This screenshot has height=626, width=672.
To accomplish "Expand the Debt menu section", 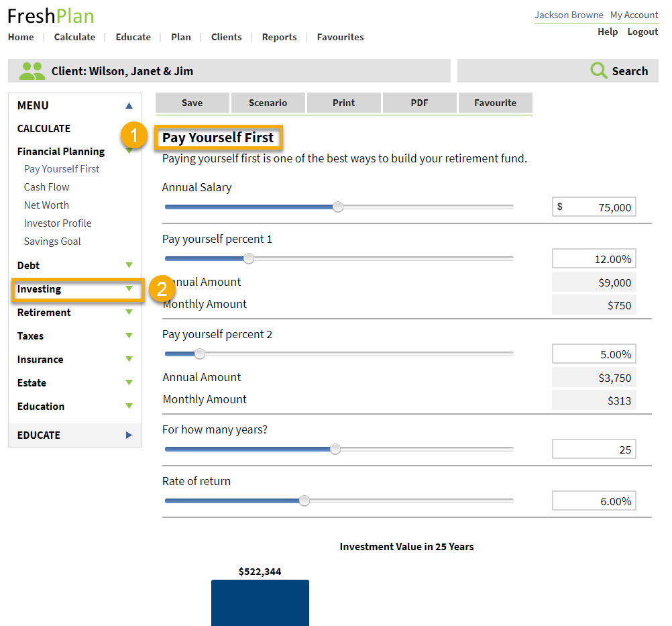I will [129, 266].
